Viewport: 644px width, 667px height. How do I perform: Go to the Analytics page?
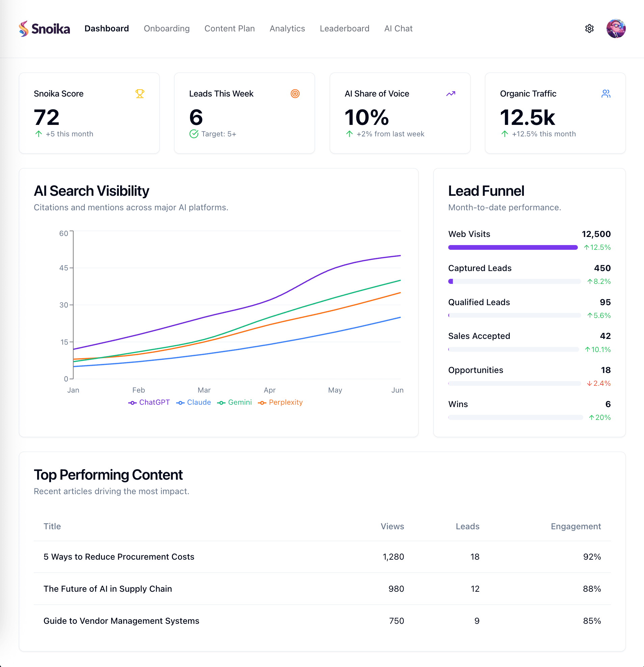point(287,29)
